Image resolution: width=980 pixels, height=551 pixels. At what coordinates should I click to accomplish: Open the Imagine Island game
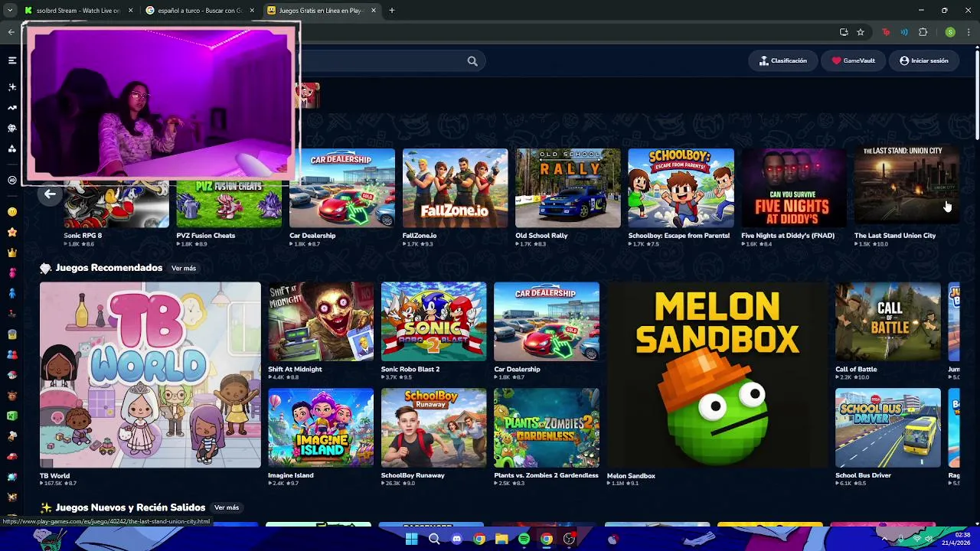coord(321,428)
